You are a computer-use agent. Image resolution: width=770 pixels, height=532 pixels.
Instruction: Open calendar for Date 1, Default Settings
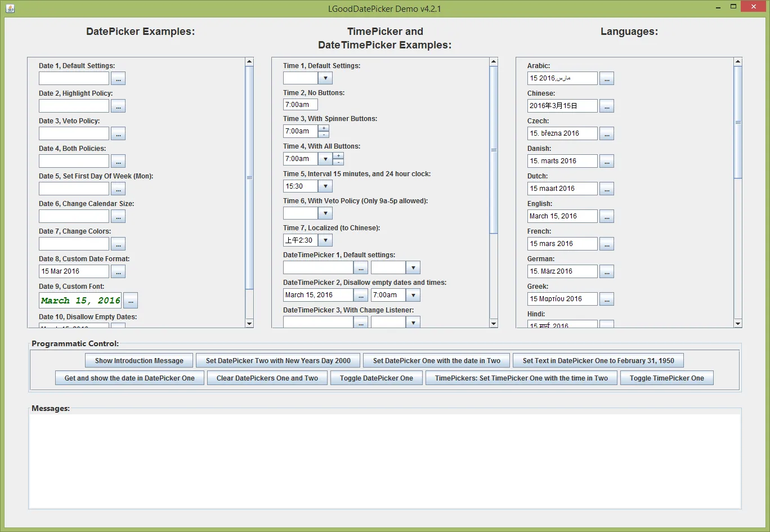pos(118,78)
